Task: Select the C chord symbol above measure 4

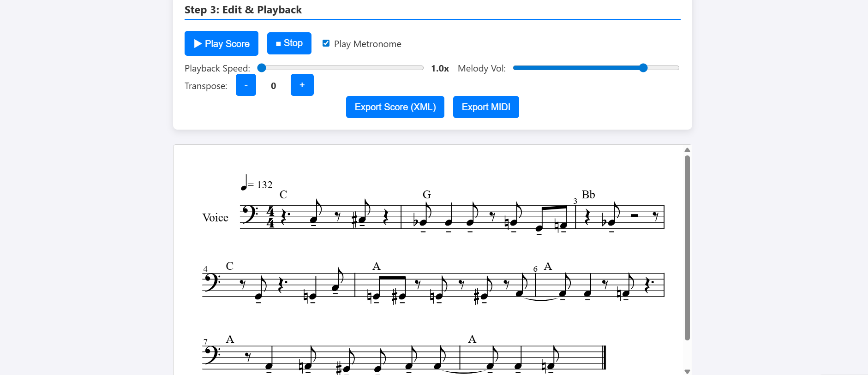Action: tap(229, 266)
